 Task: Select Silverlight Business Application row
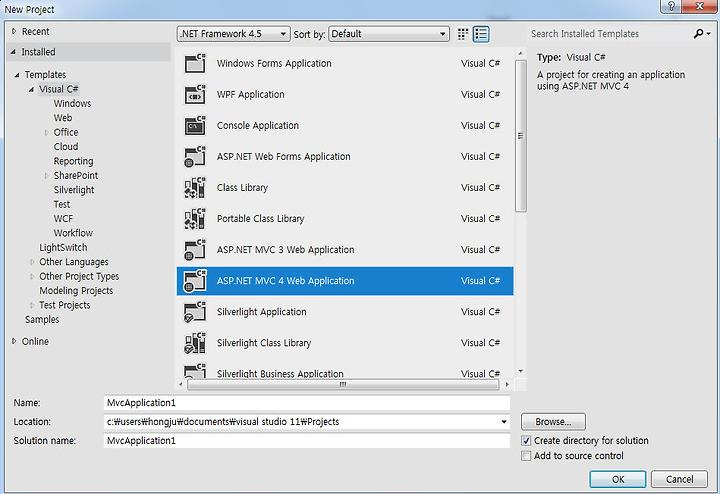(345, 372)
